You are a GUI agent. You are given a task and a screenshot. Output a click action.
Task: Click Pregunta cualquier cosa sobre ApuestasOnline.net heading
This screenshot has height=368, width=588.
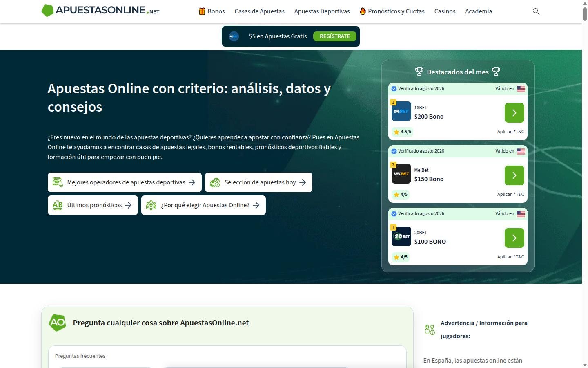(x=161, y=323)
